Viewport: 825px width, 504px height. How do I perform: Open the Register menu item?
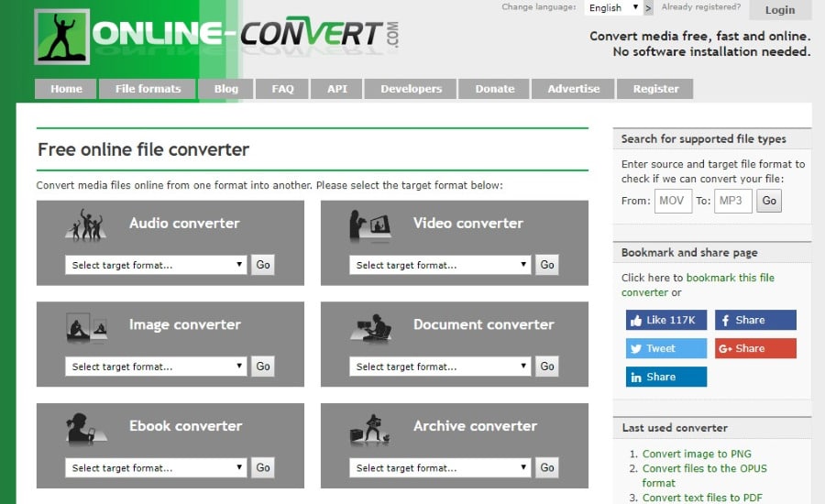coord(655,89)
